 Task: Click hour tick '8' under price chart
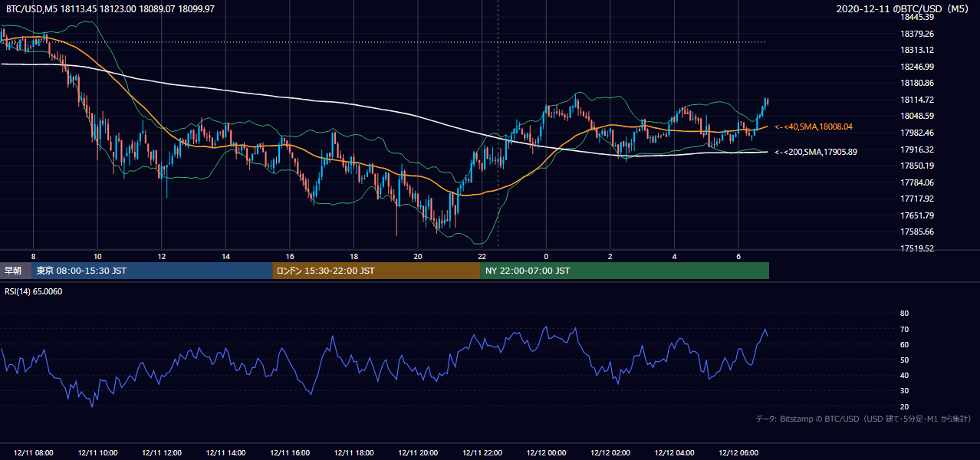pyautogui.click(x=33, y=256)
